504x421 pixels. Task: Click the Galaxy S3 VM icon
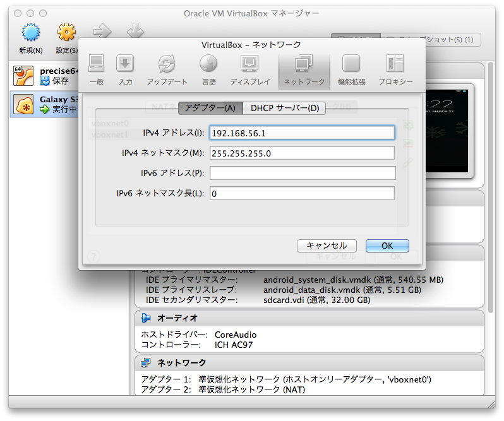point(23,104)
